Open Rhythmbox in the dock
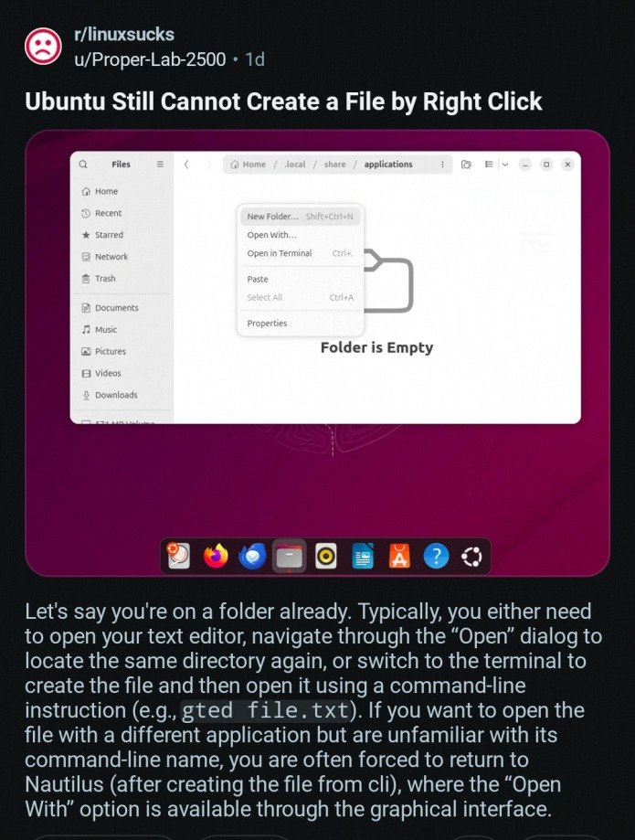 point(325,557)
